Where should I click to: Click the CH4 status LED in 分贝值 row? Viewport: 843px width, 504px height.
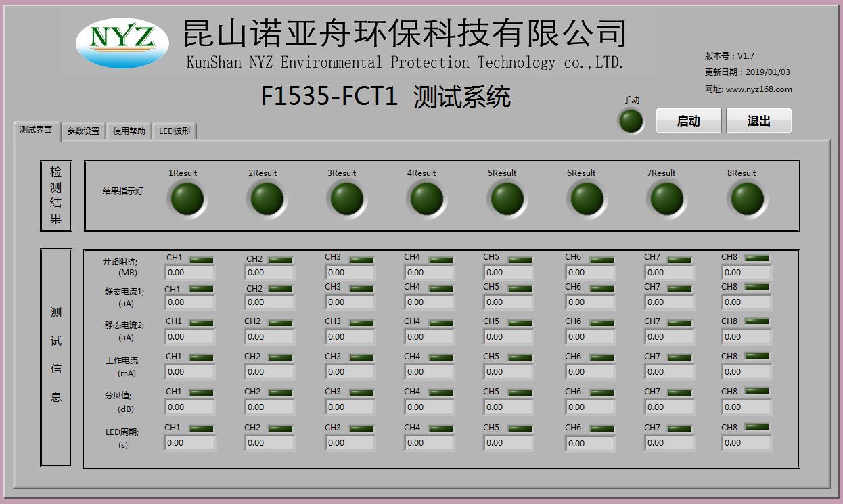tap(441, 393)
